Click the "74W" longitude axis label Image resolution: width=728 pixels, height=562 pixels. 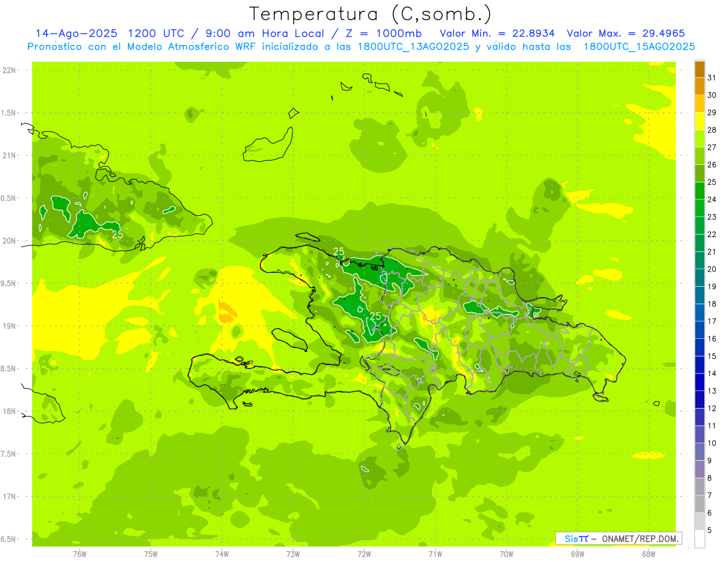tap(222, 554)
